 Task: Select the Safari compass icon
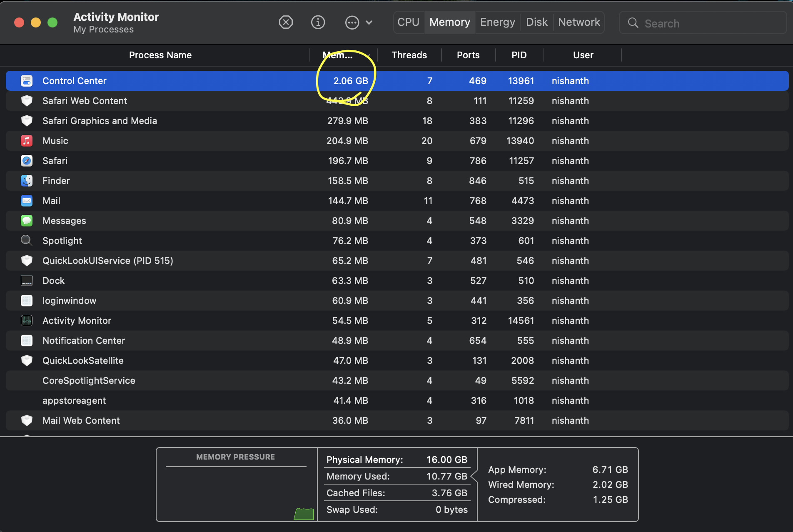pos(27,161)
